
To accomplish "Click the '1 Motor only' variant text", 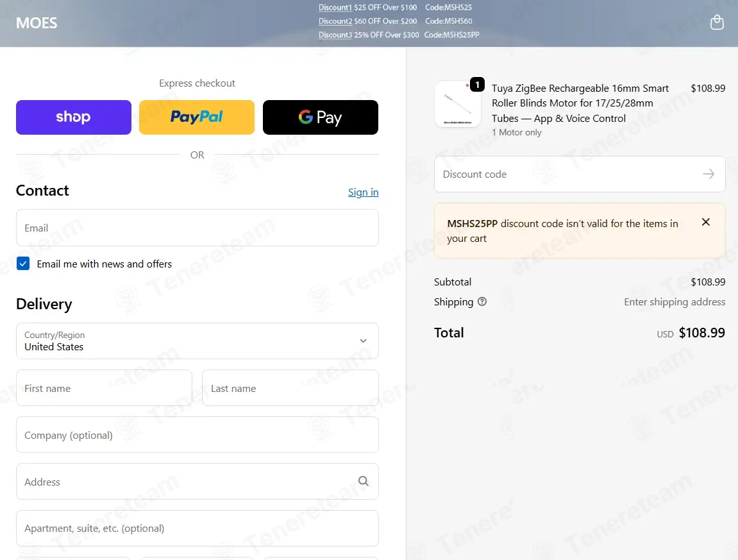I will click(x=517, y=132).
